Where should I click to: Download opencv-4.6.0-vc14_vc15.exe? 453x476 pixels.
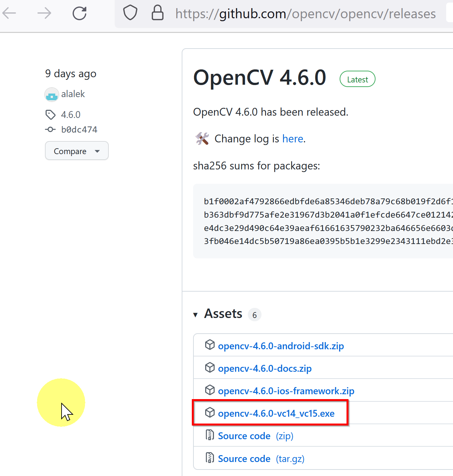click(276, 413)
